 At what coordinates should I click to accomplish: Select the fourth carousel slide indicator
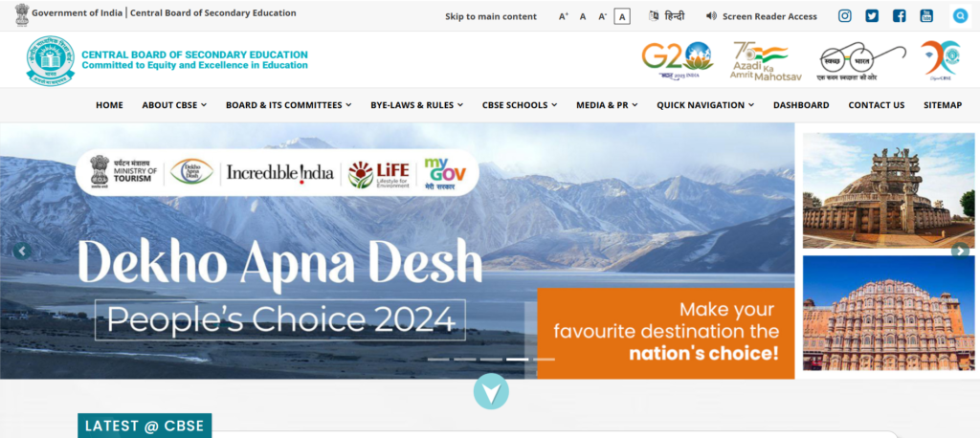(517, 360)
